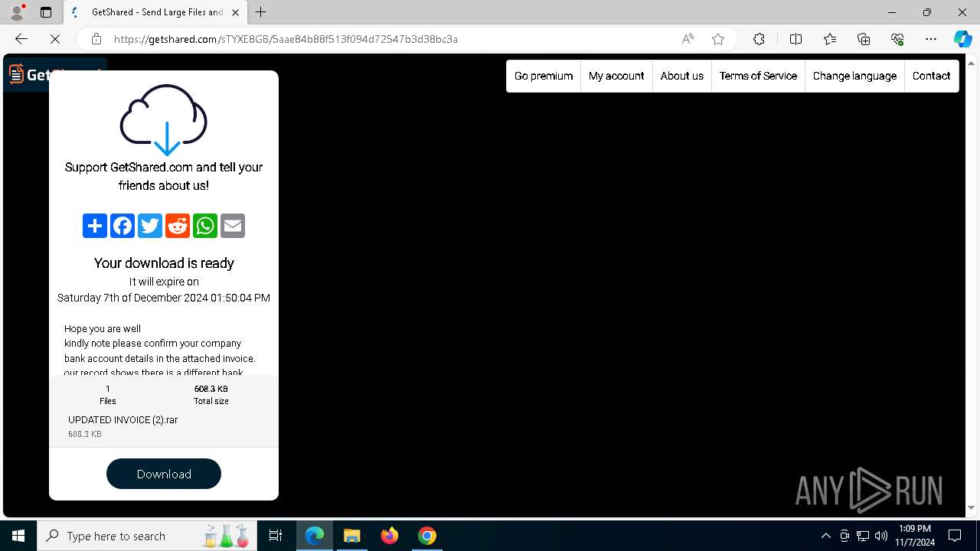Viewport: 980px width, 551px height.
Task: View site information lock icon
Action: [x=96, y=39]
